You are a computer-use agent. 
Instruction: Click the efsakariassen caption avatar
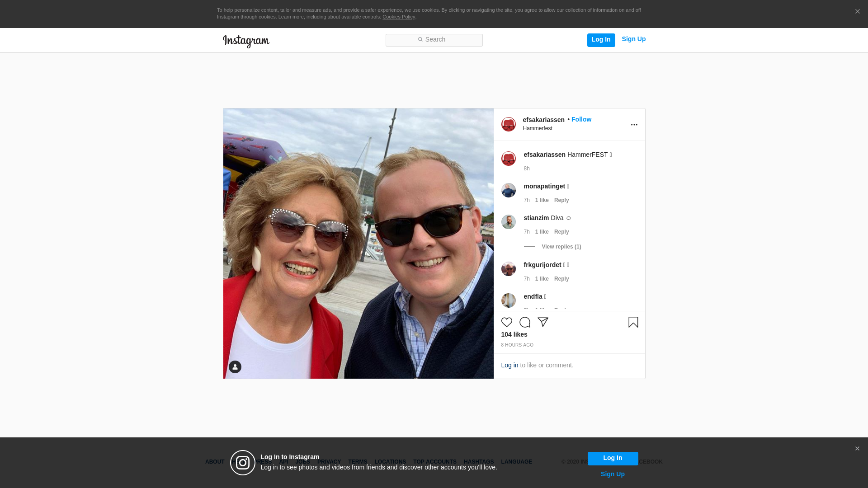coord(508,159)
